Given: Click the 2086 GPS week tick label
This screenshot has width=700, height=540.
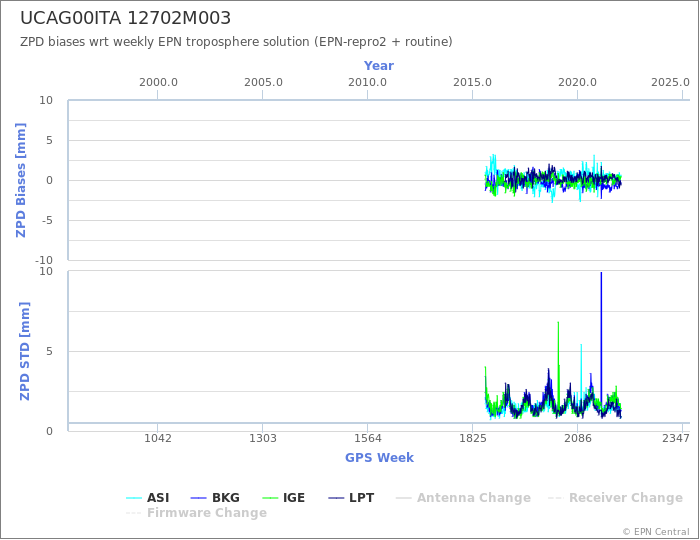Looking at the screenshot, I should (577, 439).
